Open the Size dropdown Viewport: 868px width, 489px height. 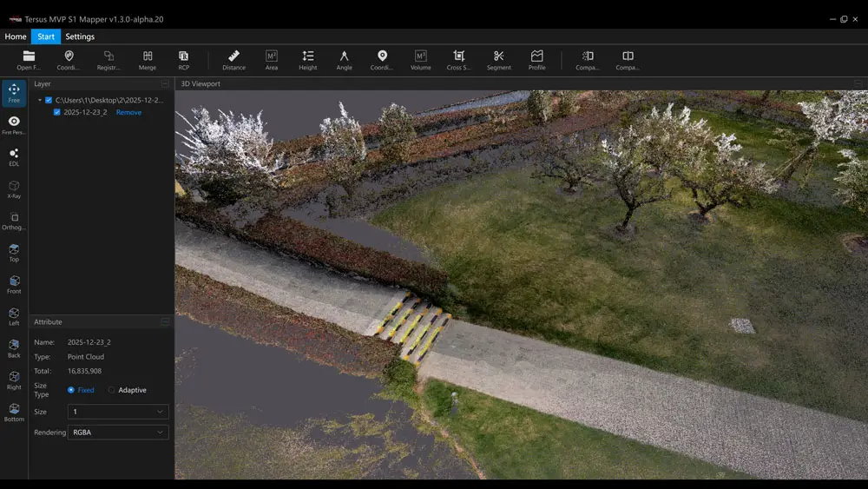point(118,412)
